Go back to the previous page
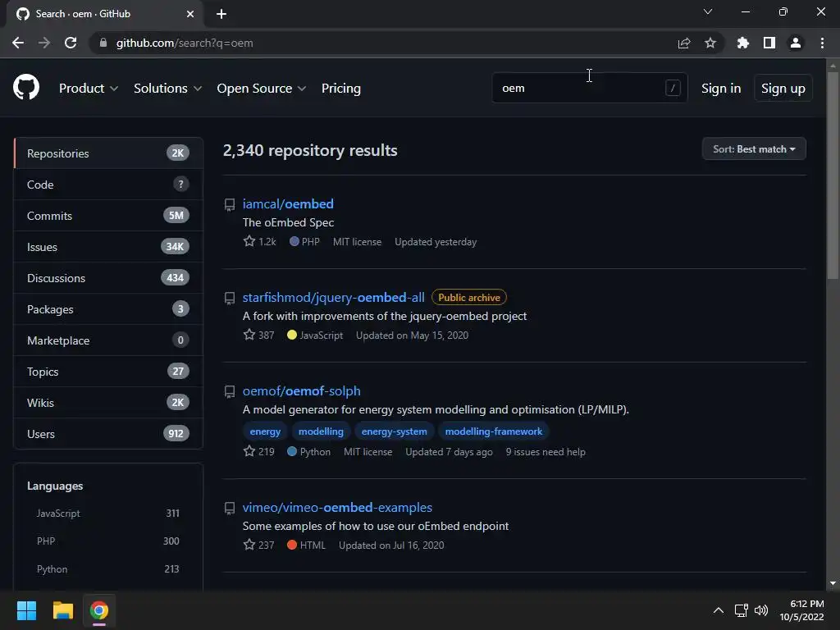Screen dimensions: 840x630 [18, 43]
